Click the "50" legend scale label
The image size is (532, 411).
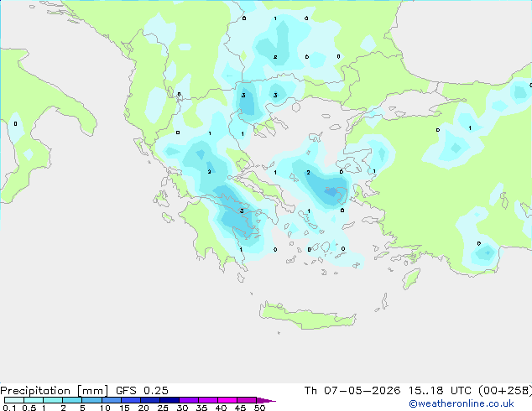click(260, 408)
